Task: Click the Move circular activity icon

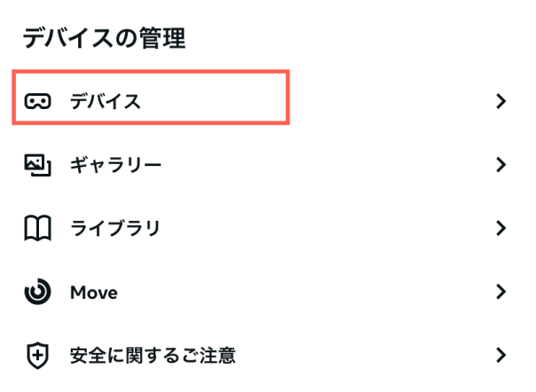Action: tap(37, 292)
